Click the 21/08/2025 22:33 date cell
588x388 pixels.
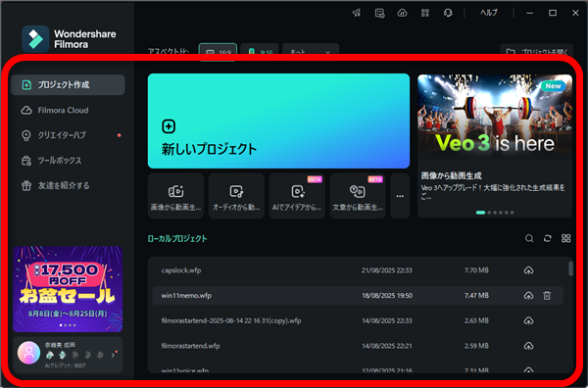(x=387, y=270)
